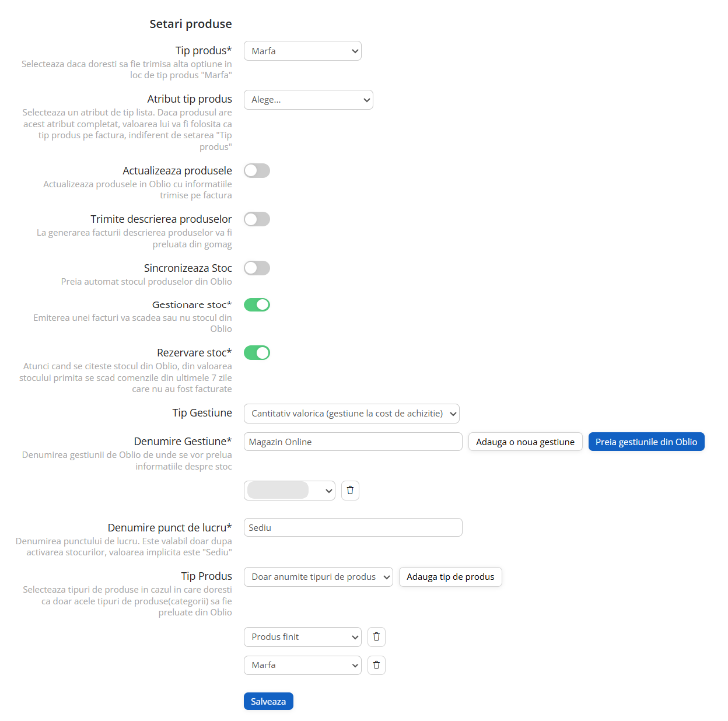The image size is (728, 721).
Task: Disable the Gestionare stoc toggle
Action: [257, 304]
